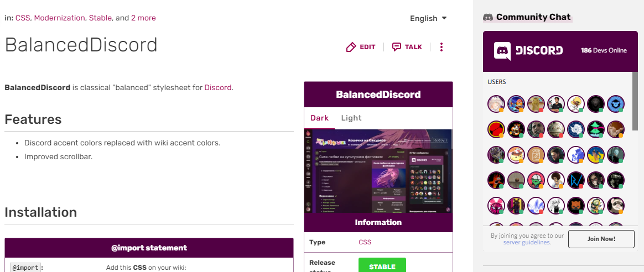Select the ferret photo avatar
Screen dimensions: 644x272
(616, 206)
